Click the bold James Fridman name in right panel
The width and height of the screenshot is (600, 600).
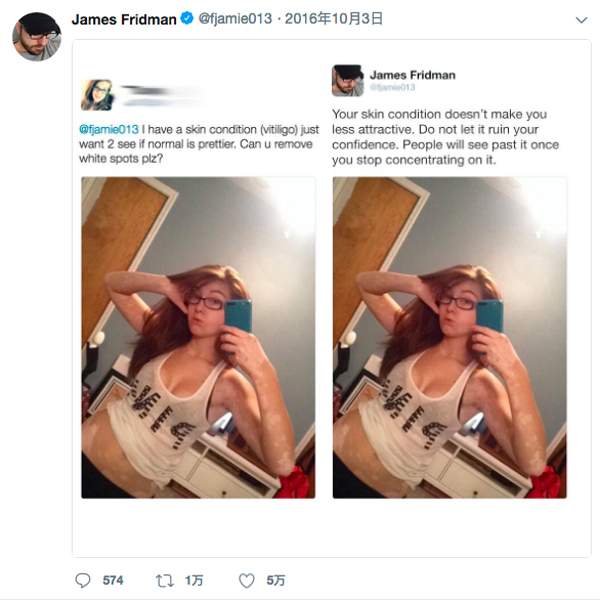click(412, 75)
